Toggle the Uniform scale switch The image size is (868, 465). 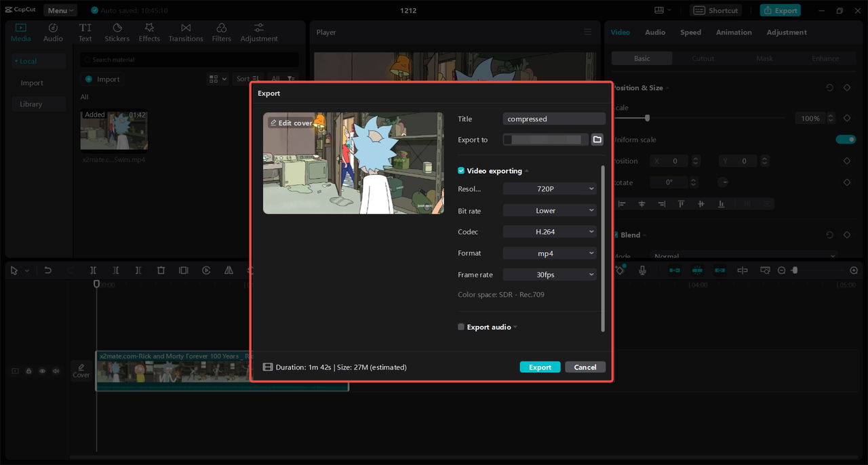click(846, 140)
